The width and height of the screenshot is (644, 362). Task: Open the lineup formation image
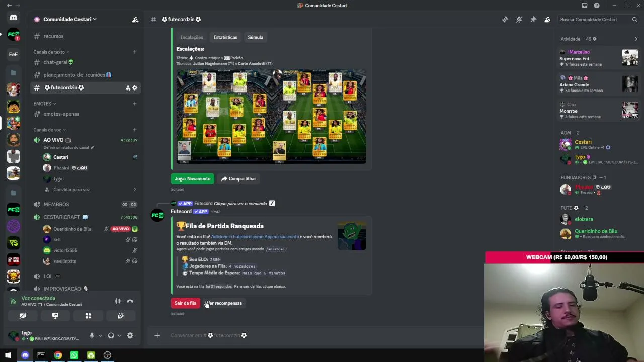click(271, 117)
